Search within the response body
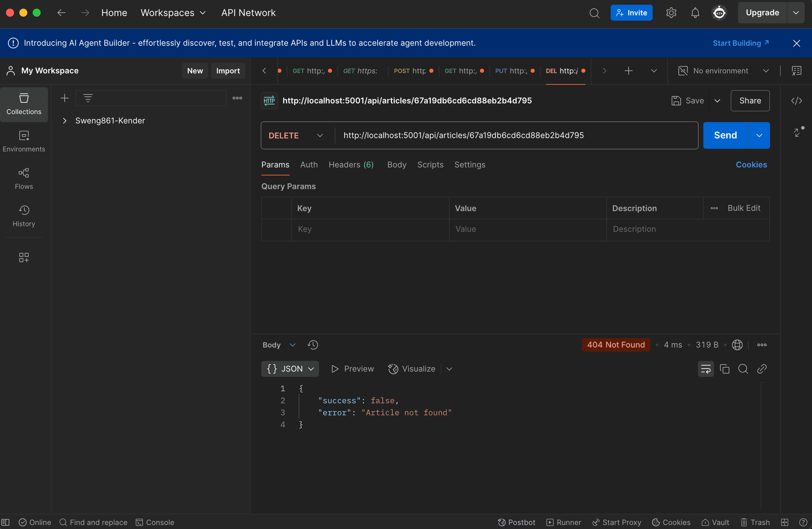812x529 pixels. [743, 369]
